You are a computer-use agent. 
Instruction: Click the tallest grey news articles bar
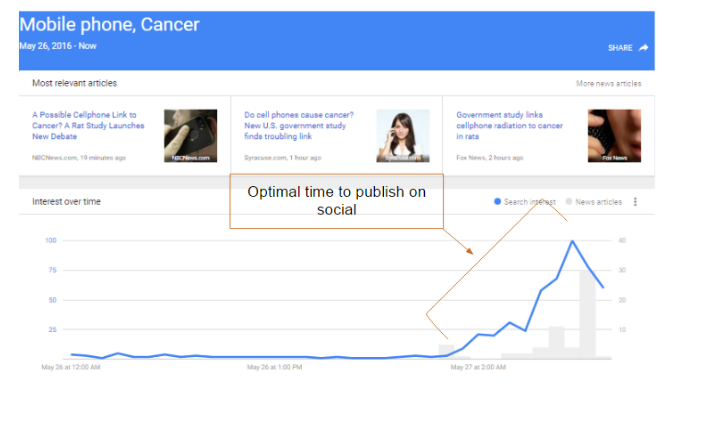(588, 314)
